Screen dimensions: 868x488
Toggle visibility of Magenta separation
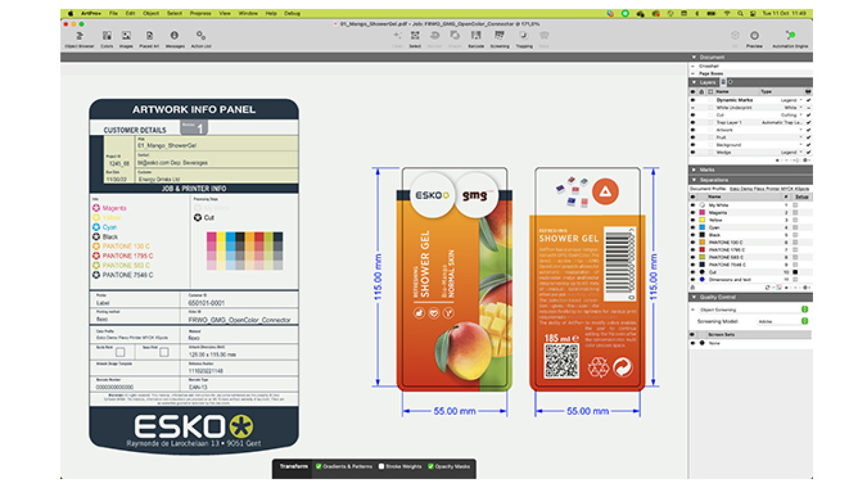tap(692, 212)
